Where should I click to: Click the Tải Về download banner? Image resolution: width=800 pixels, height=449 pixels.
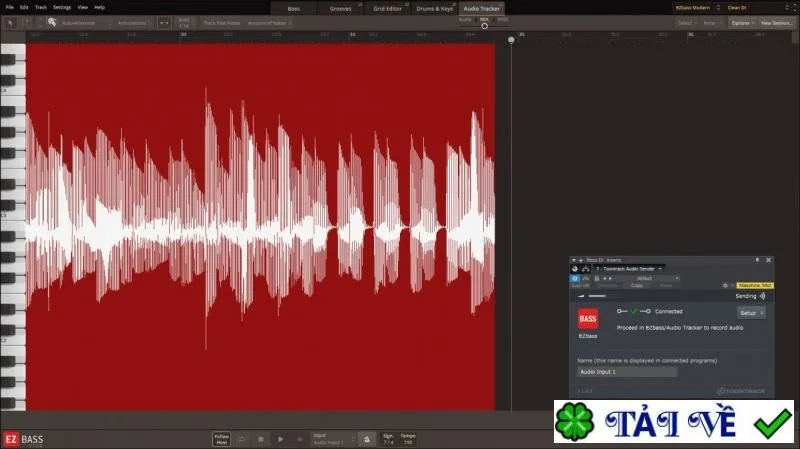click(x=674, y=421)
